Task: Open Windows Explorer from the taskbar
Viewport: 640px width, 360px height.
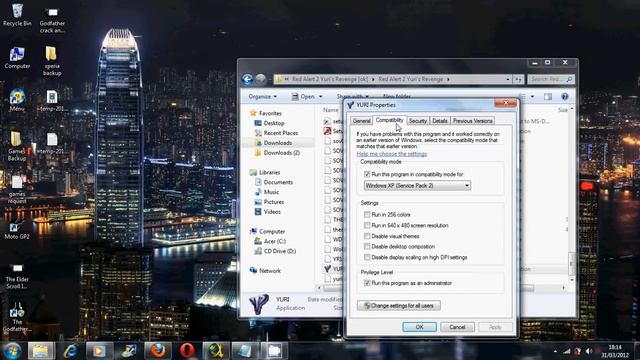Action: 41,351
